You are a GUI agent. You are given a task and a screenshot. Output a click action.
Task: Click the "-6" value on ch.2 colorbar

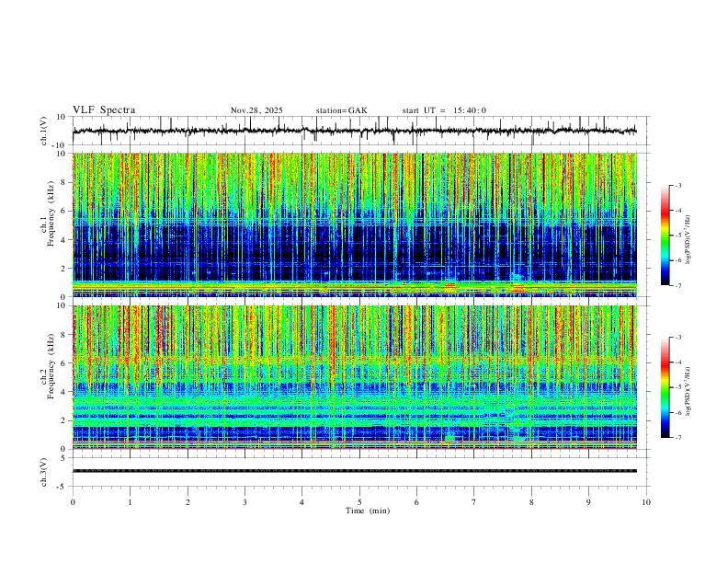coord(678,412)
